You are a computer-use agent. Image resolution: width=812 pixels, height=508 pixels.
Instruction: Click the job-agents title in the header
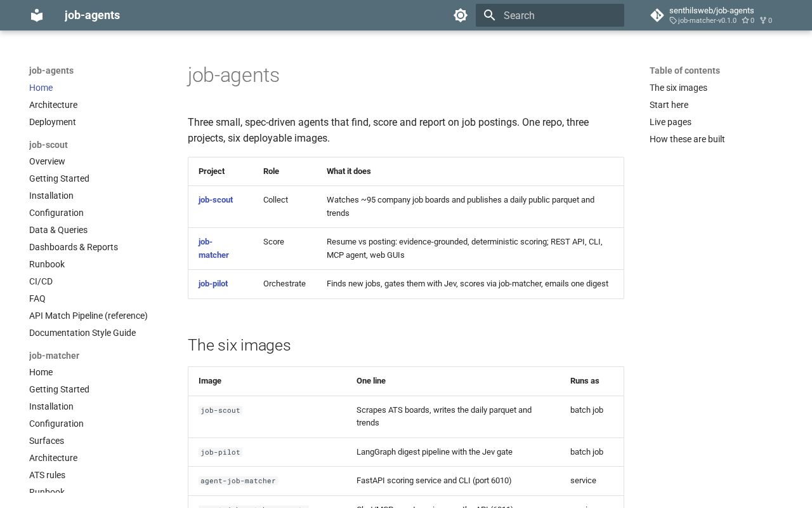(x=92, y=15)
